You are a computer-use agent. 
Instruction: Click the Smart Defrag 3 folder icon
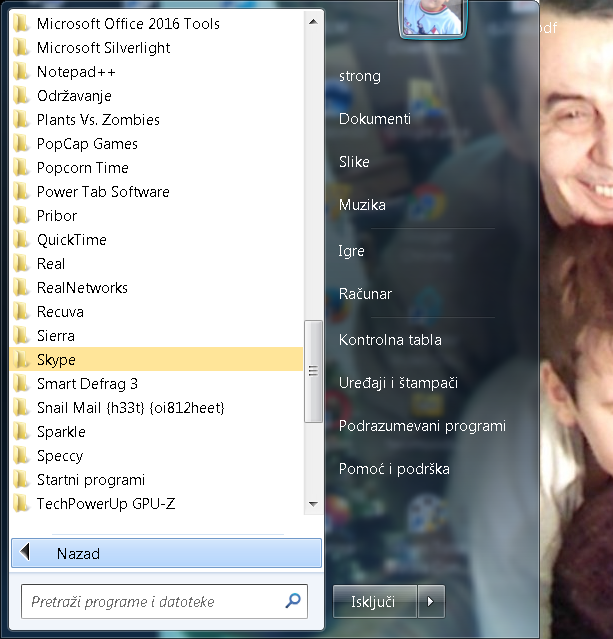(20, 384)
